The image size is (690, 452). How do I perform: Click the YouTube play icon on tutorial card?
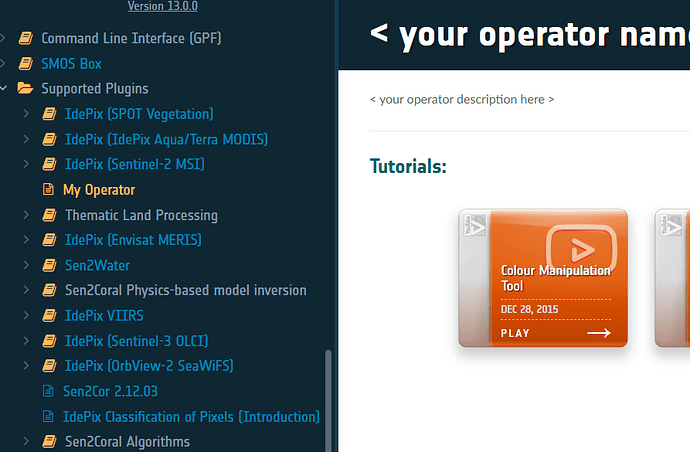pyautogui.click(x=581, y=249)
